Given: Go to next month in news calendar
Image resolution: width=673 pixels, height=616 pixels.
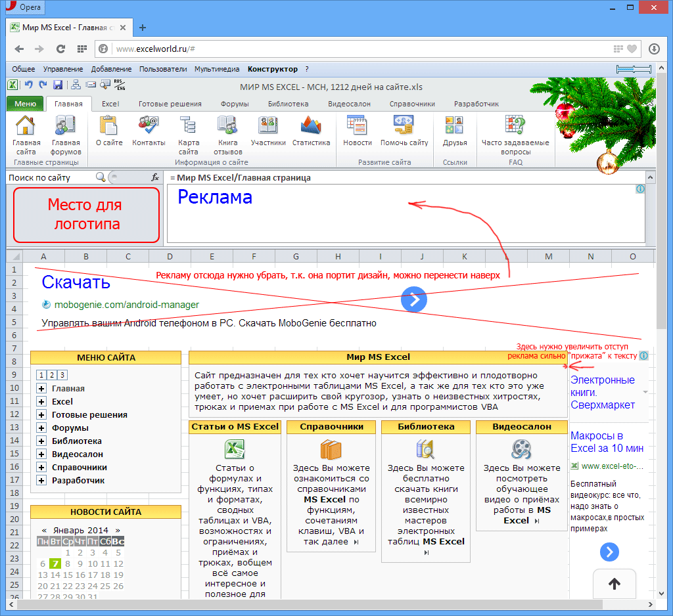Looking at the screenshot, I should click(118, 530).
